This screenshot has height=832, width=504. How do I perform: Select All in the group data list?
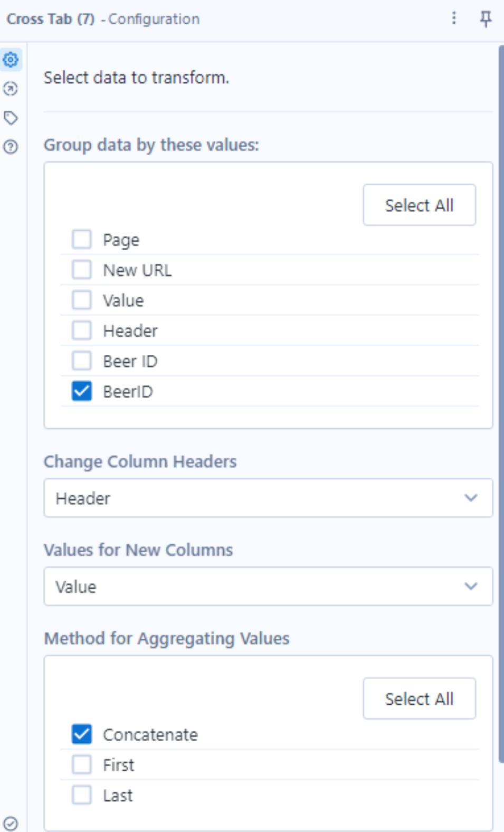tap(419, 205)
